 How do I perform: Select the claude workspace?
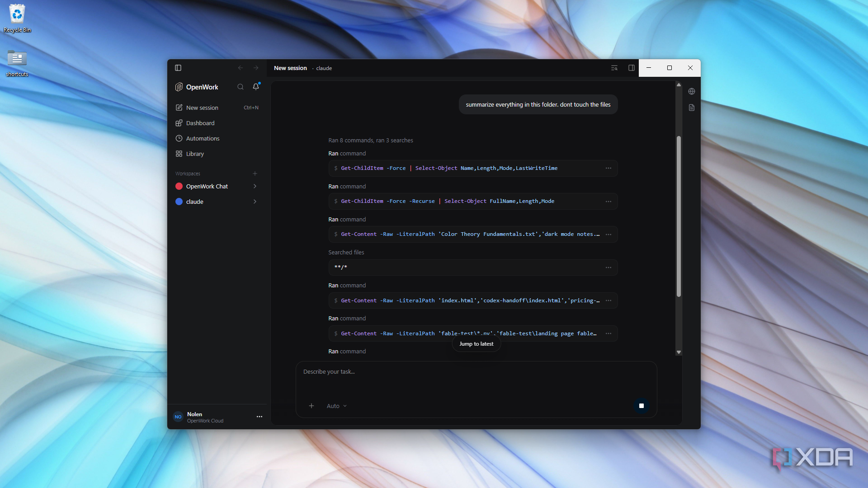pyautogui.click(x=195, y=202)
